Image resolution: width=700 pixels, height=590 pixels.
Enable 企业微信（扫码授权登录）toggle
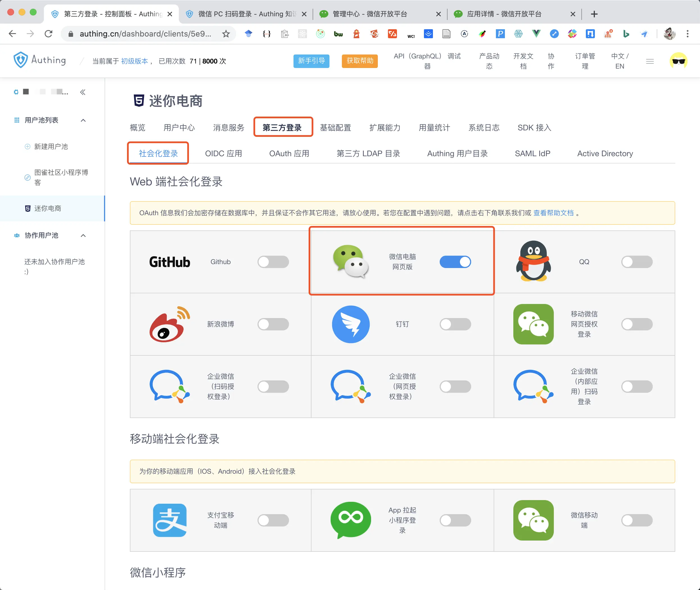pos(273,386)
